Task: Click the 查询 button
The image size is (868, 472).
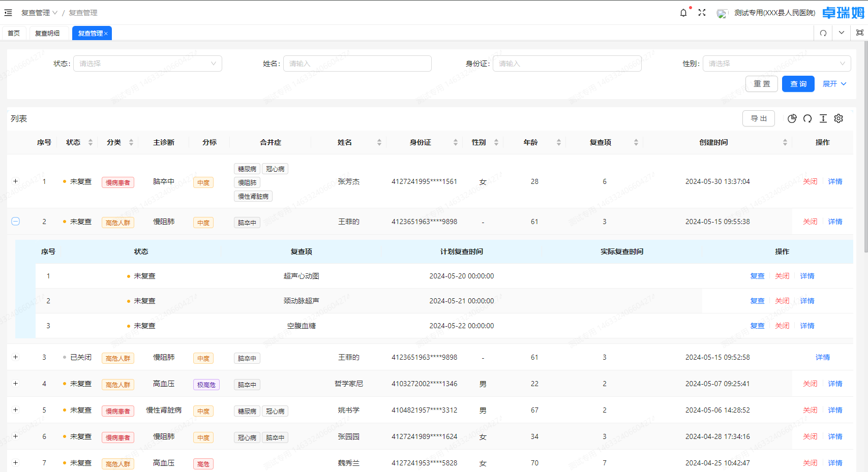Action: coord(798,84)
